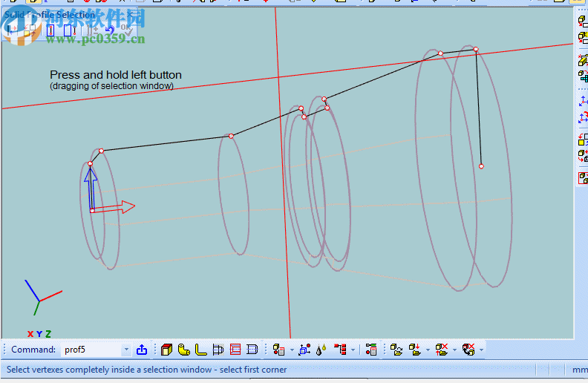Click the blue node selection box icon
The image size is (588, 383).
[x=304, y=350]
